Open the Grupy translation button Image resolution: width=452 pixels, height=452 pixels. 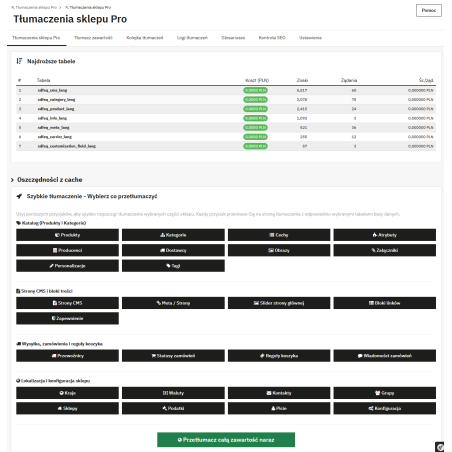click(385, 393)
